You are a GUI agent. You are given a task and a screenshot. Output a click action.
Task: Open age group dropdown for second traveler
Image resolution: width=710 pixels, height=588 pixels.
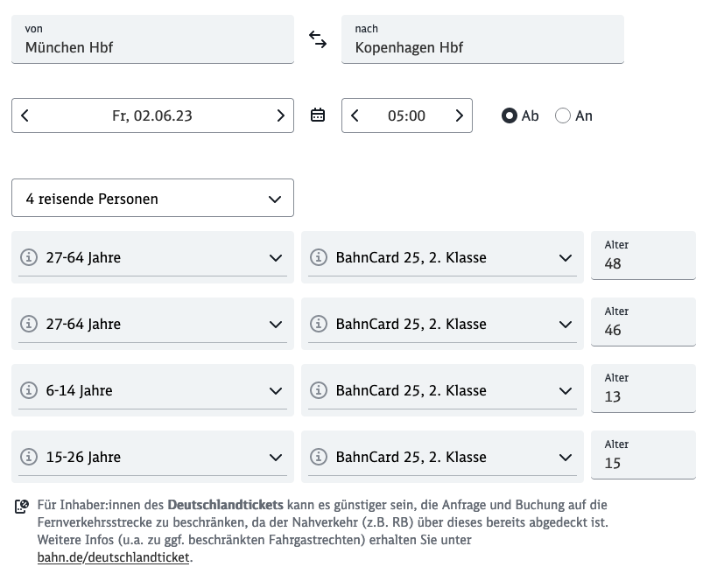[x=152, y=324]
